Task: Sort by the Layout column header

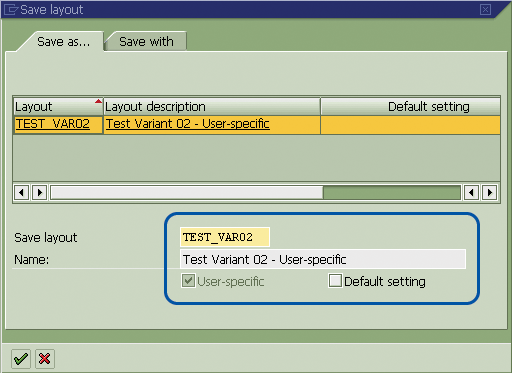Action: (58, 107)
